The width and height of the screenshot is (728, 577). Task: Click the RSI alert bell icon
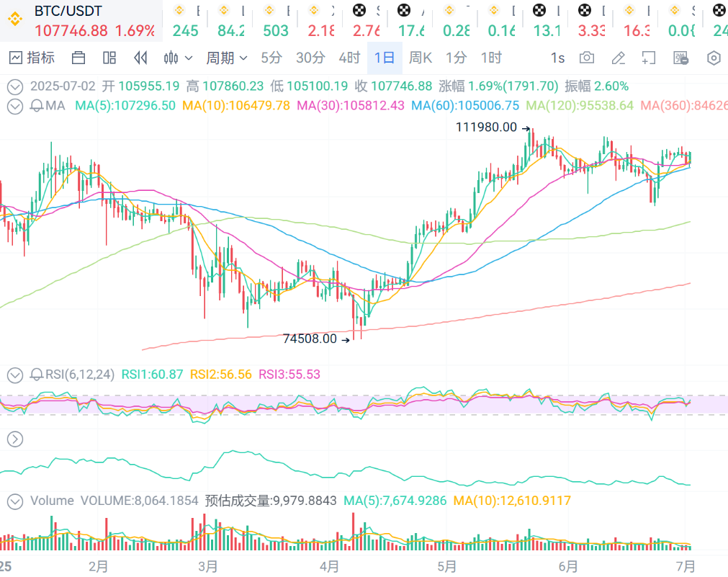[37, 375]
